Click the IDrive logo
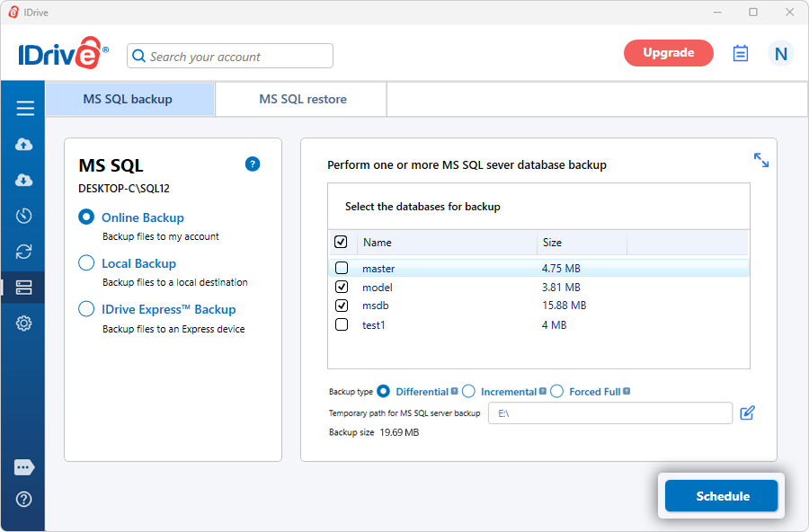 pos(63,53)
